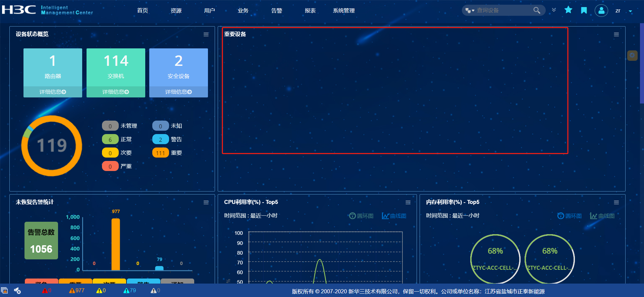
Task: Click the first 68% memory ring gauge
Action: (x=495, y=259)
